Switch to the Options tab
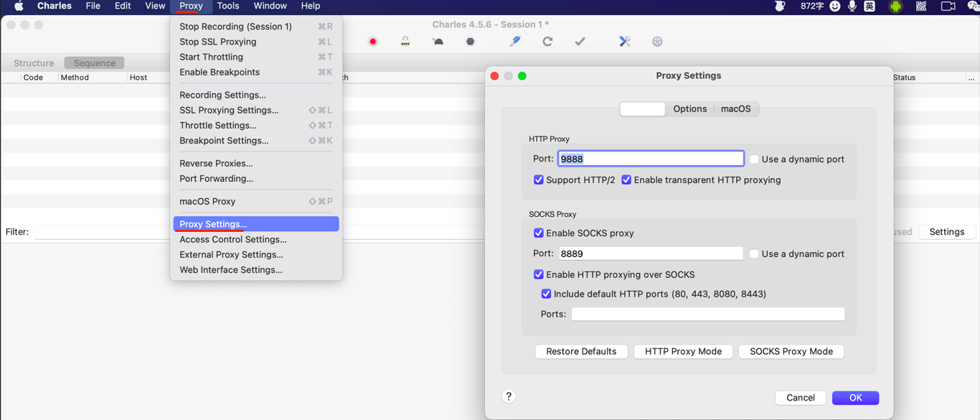The height and width of the screenshot is (420, 980). pyautogui.click(x=689, y=109)
